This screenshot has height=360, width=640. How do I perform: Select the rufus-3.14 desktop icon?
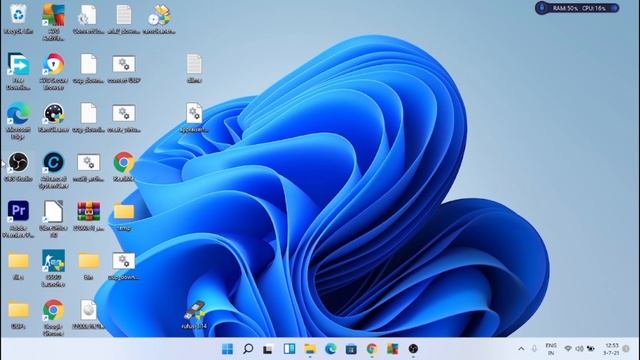click(194, 314)
